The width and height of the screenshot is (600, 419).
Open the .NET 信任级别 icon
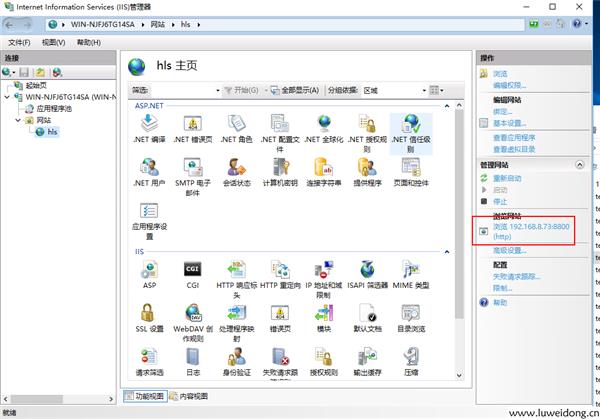click(411, 125)
